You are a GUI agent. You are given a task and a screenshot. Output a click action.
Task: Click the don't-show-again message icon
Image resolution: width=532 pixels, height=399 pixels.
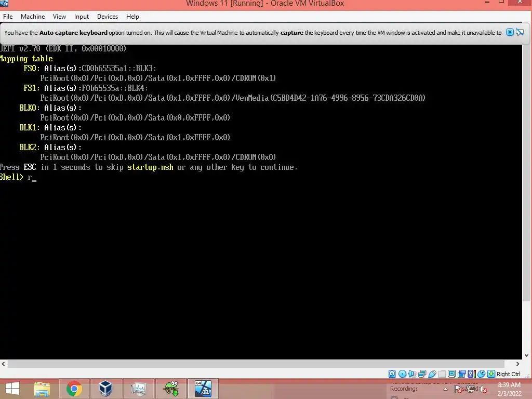pyautogui.click(x=520, y=32)
